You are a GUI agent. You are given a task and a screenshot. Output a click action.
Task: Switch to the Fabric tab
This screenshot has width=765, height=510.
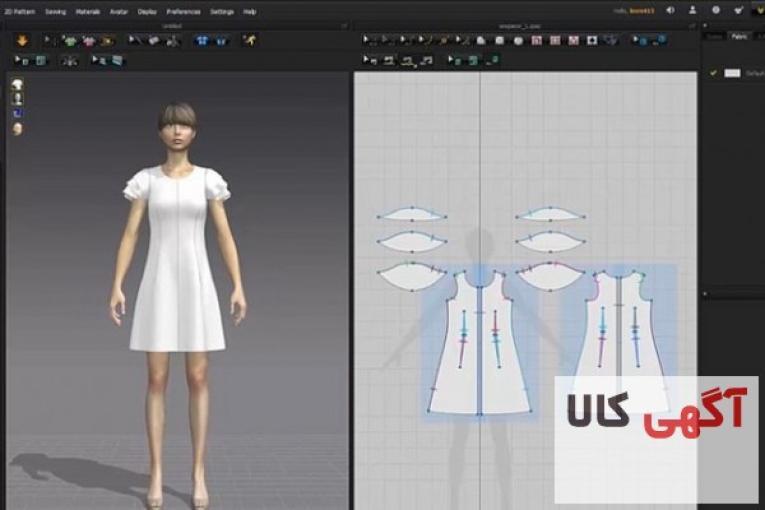(739, 36)
